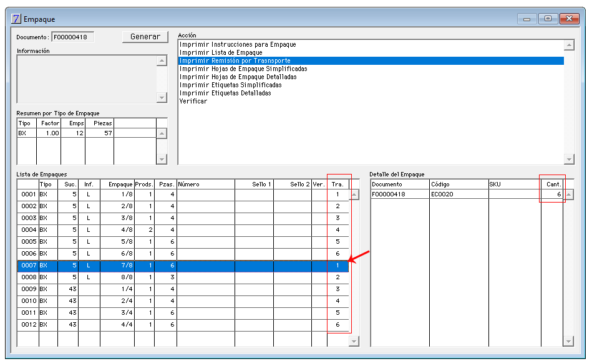Click EC0020 code cell in detail
The image size is (592, 364).
tap(459, 194)
